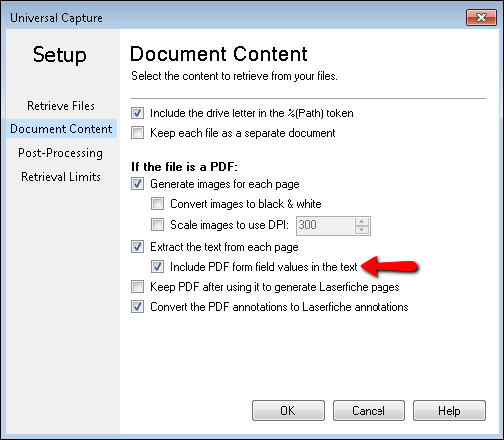504x440 pixels.
Task: Toggle Extract the text from each page
Action: click(137, 247)
